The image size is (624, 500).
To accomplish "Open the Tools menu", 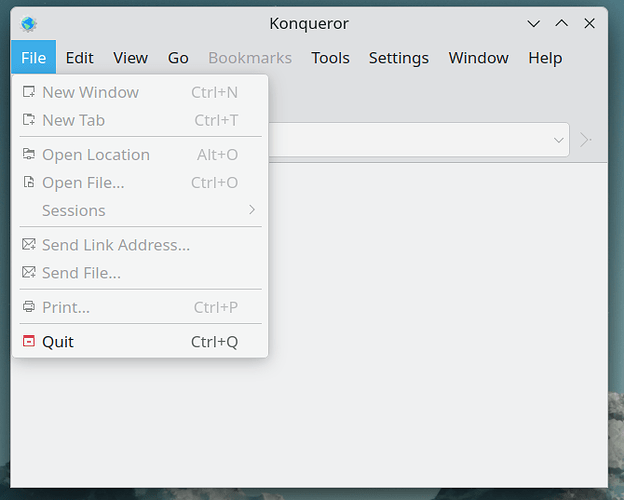I will point(330,58).
